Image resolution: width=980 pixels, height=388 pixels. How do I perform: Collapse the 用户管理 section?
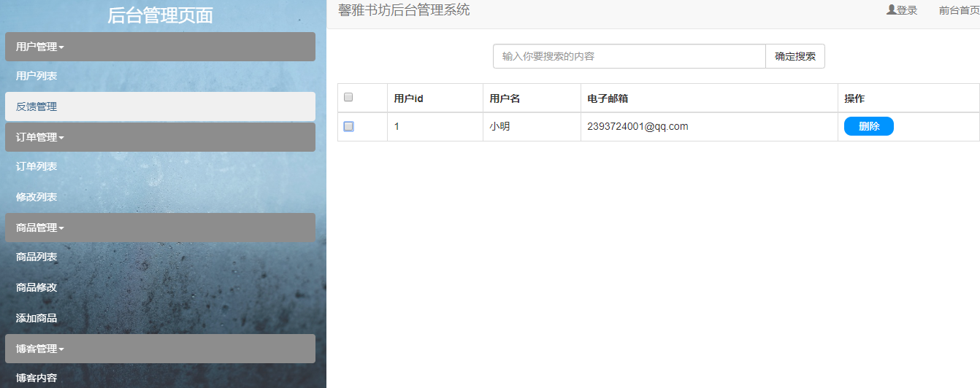[x=160, y=47]
